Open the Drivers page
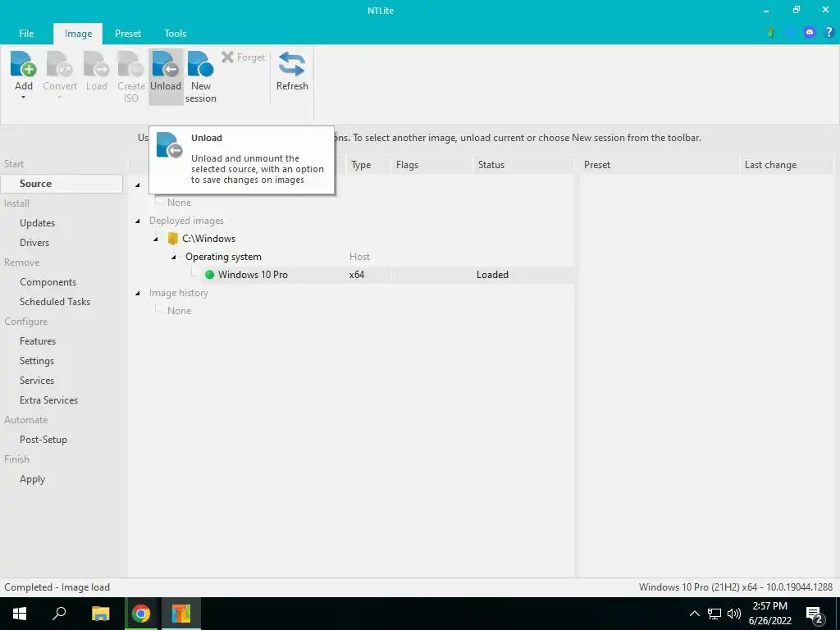The image size is (840, 630). coord(34,243)
